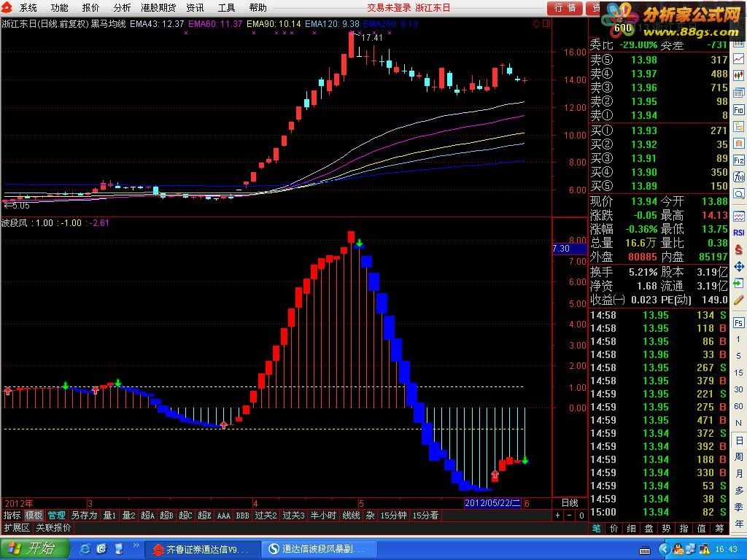Open the trend line chart icon in sidebar
Image resolution: width=747 pixels, height=560 pixels.
(738, 59)
